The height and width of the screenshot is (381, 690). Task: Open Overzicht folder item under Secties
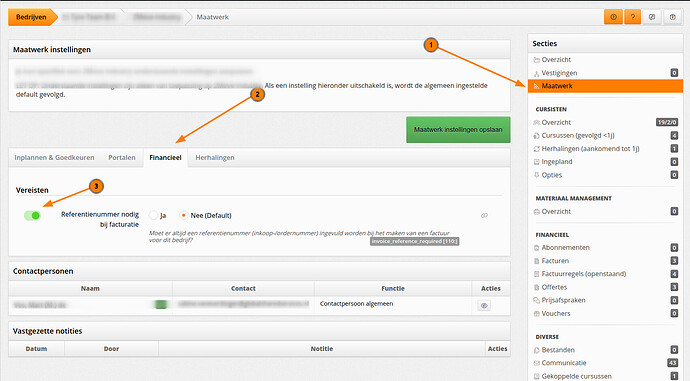click(556, 59)
